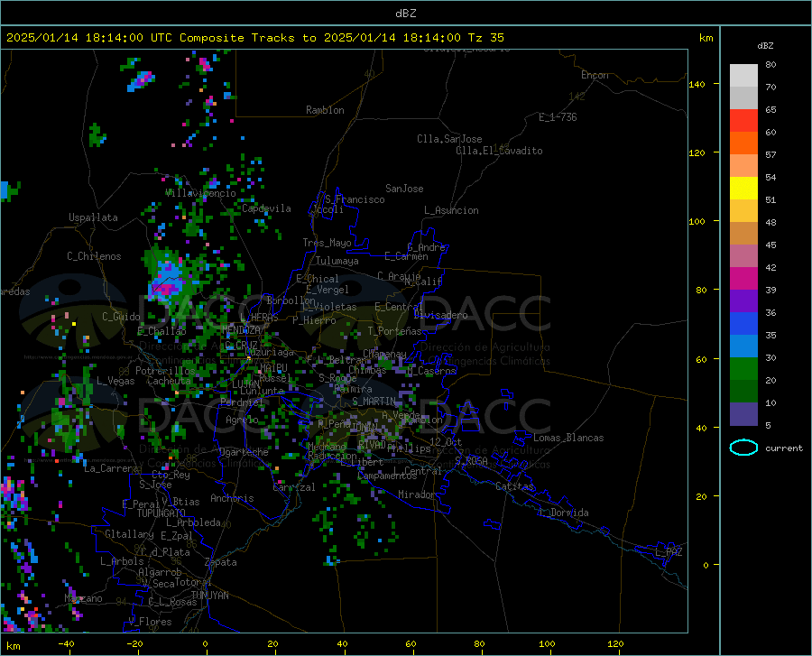Click the 'TUNUYAN' map label

click(209, 596)
